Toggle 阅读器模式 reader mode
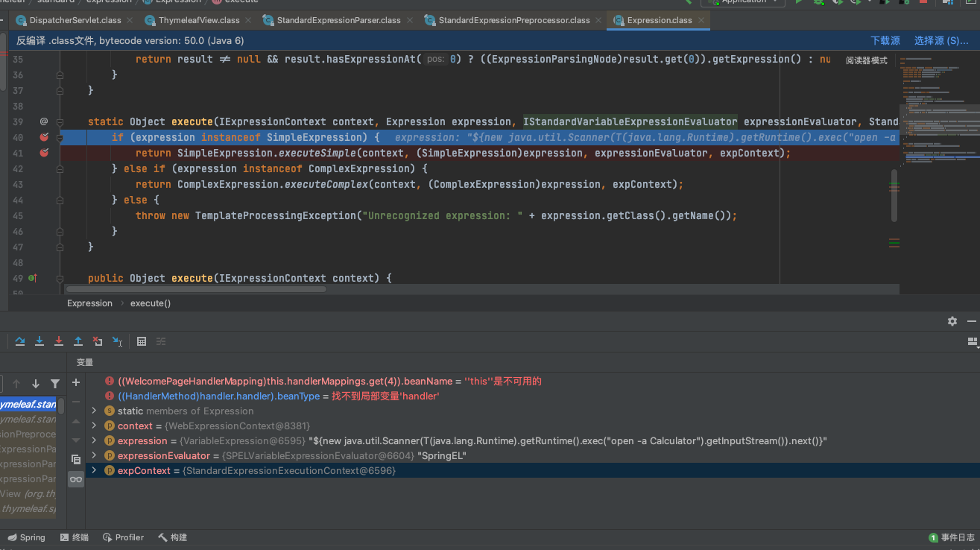This screenshot has height=550, width=980. [x=866, y=60]
